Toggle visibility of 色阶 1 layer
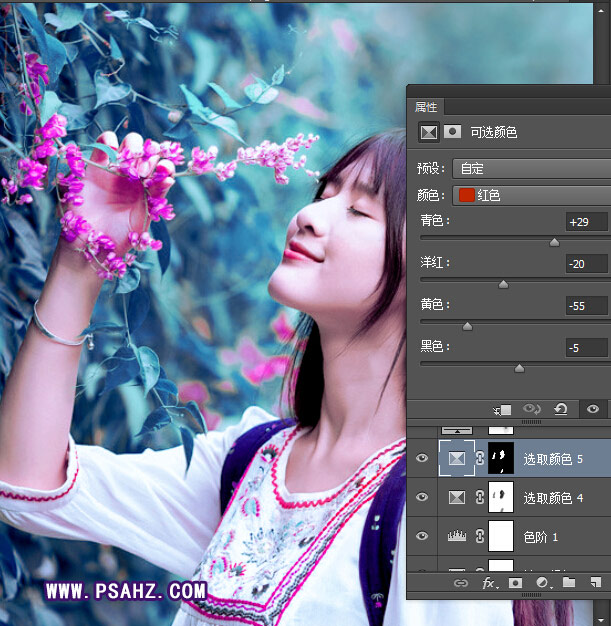Image resolution: width=611 pixels, height=626 pixels. click(x=422, y=537)
